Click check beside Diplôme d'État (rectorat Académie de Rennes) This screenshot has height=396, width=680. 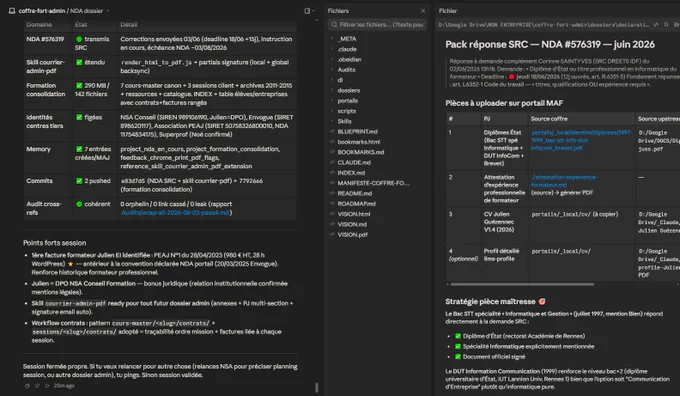click(x=458, y=336)
